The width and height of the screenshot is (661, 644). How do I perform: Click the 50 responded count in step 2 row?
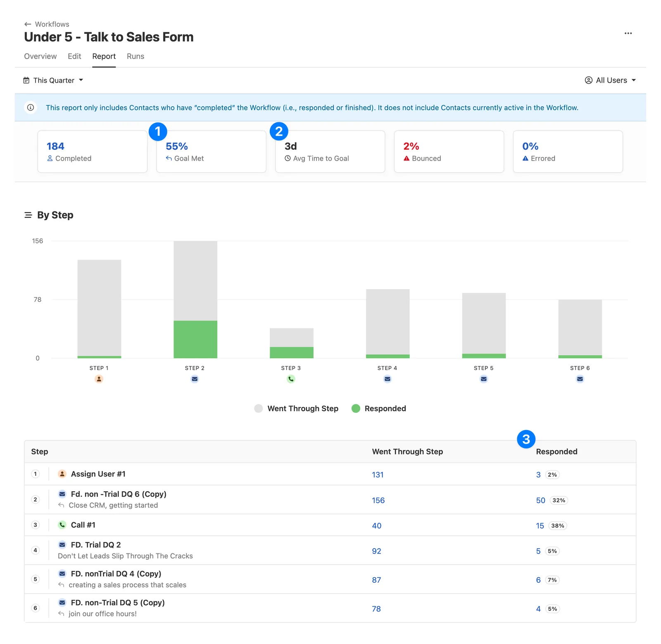[540, 501]
